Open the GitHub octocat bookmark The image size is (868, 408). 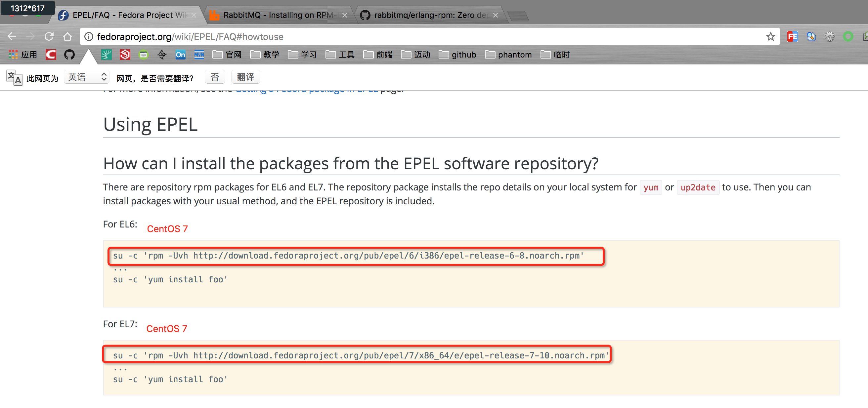(x=69, y=55)
